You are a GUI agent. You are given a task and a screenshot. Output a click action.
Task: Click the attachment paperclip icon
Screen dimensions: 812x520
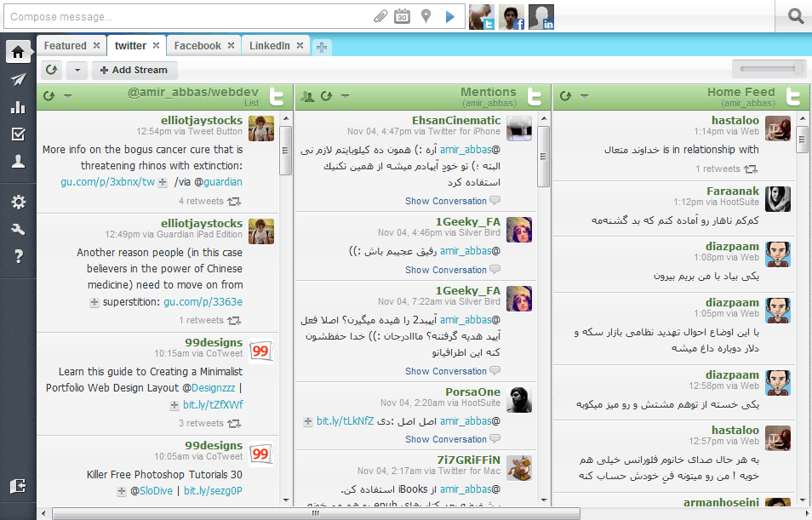pyautogui.click(x=380, y=16)
